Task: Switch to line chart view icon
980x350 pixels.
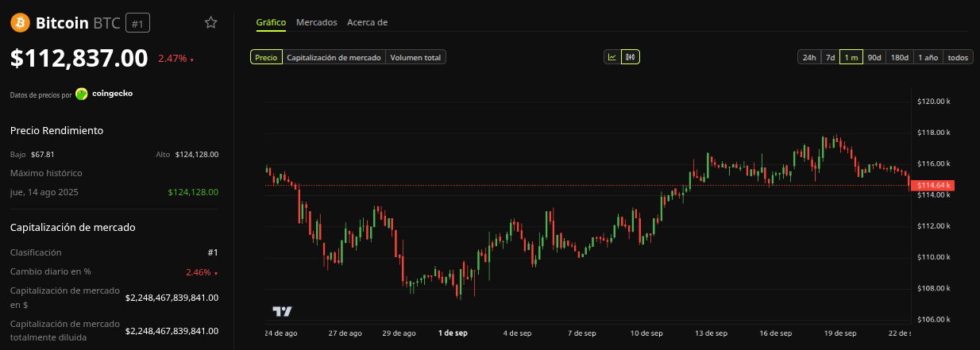Action: click(x=612, y=57)
